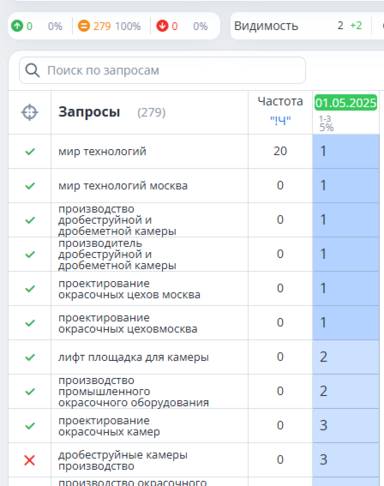Image resolution: width=384 pixels, height=486 pixels.
Task: Click the "1-3 5%" top range label
Action: 326,123
